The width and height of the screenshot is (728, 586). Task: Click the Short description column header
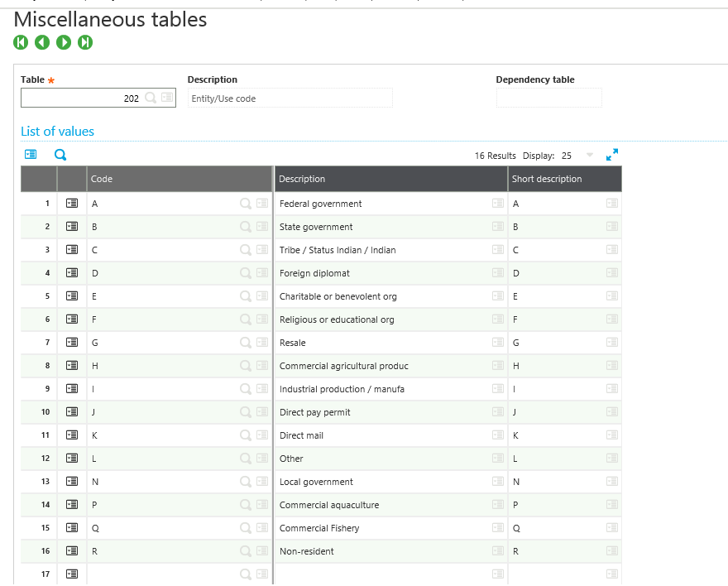coord(564,179)
